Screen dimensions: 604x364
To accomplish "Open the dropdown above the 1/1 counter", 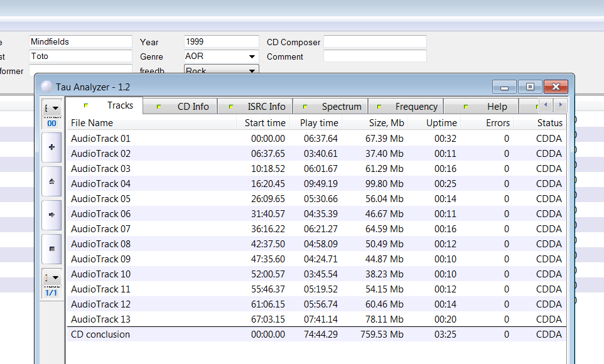I will click(51, 278).
